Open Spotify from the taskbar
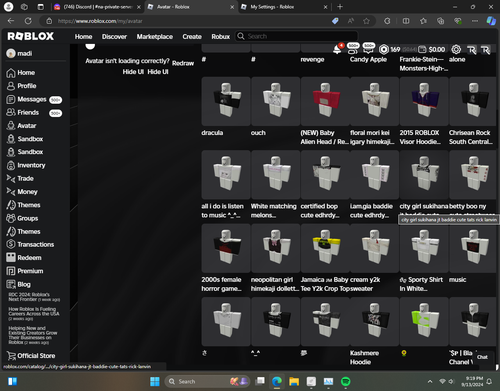 click(346, 381)
